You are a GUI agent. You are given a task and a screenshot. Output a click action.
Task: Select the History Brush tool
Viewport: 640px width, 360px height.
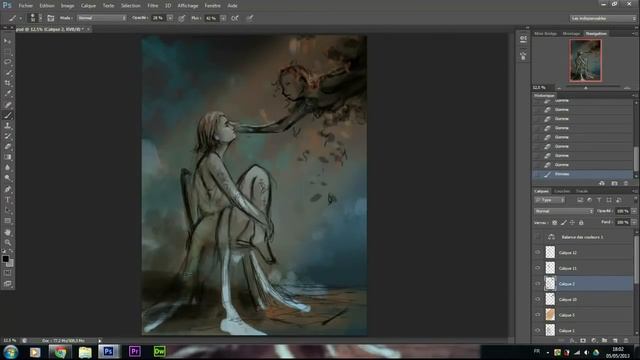click(x=7, y=136)
